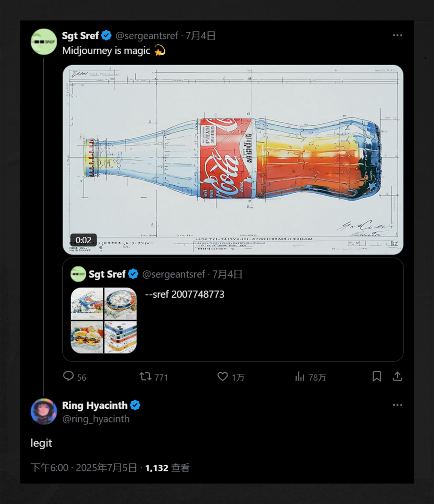434x504 pixels.
Task: Click the Ring Hyacinth display name
Action: click(x=95, y=406)
